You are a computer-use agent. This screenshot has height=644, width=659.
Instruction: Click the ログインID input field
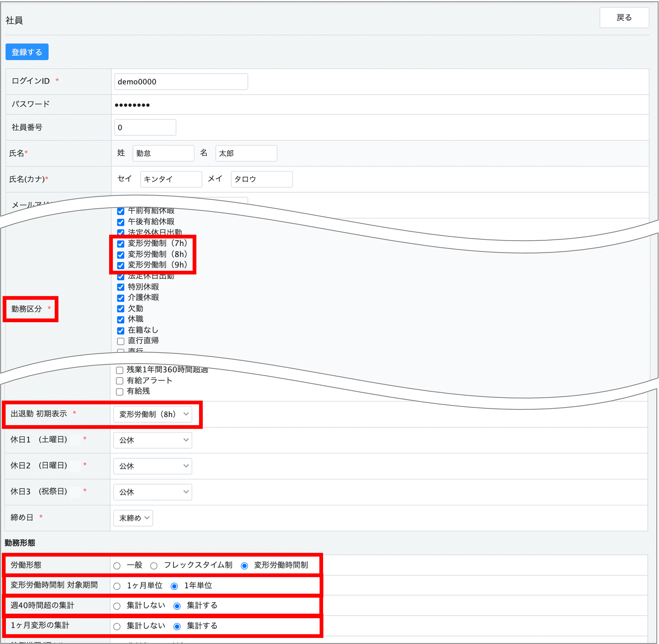coord(181,82)
